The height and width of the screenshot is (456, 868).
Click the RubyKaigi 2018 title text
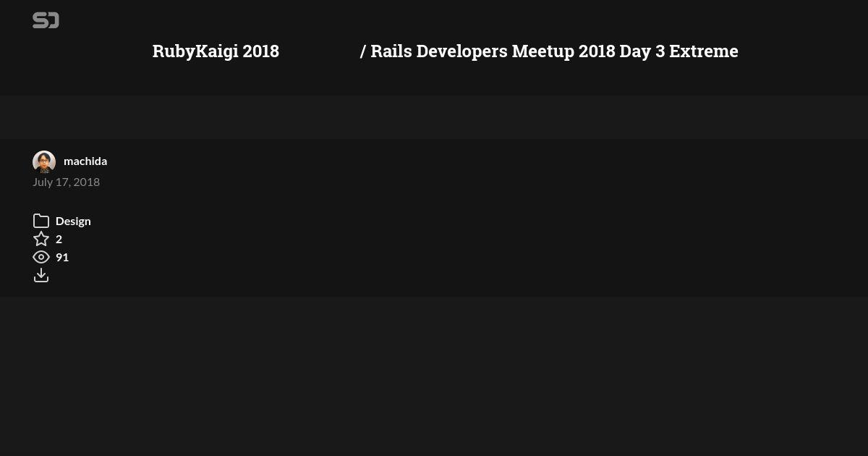point(216,51)
